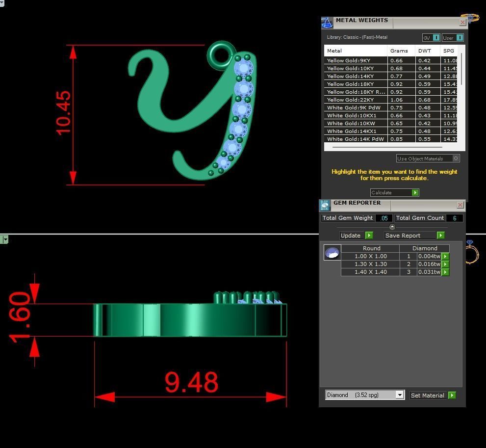
Task: Click the ring icon at top right corner
Action: coord(470,17)
